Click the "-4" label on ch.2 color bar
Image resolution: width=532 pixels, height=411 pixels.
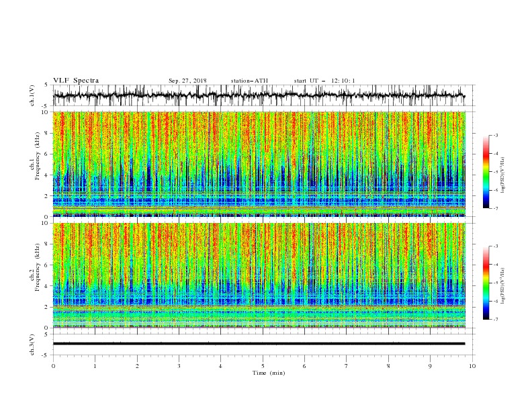click(x=495, y=265)
